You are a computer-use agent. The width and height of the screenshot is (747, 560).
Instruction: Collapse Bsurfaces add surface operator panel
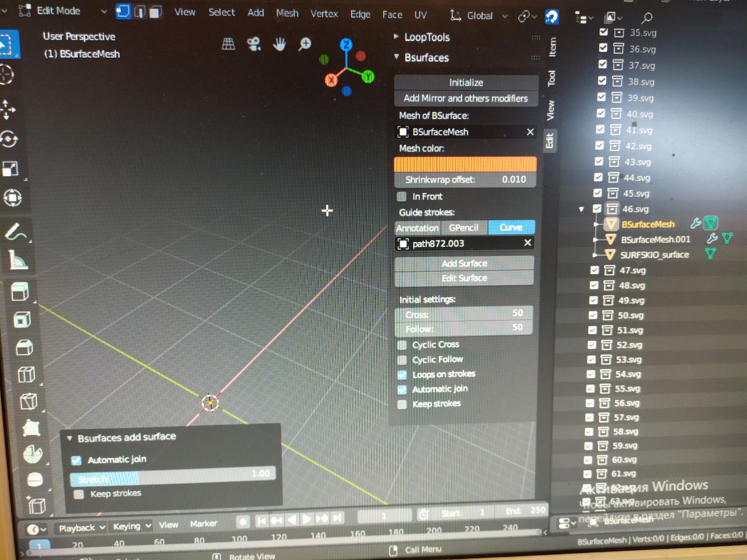(69, 438)
